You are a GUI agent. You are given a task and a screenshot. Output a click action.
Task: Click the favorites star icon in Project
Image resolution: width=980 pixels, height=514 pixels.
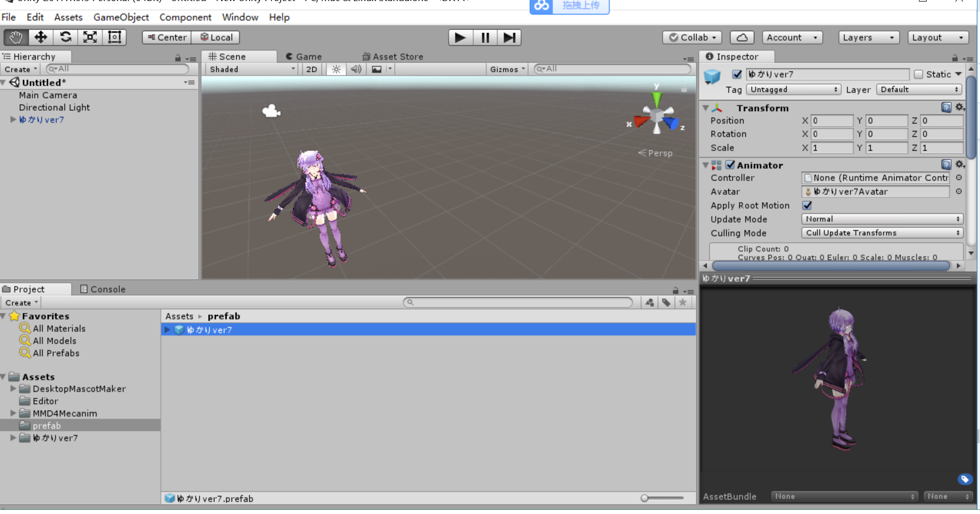[683, 303]
